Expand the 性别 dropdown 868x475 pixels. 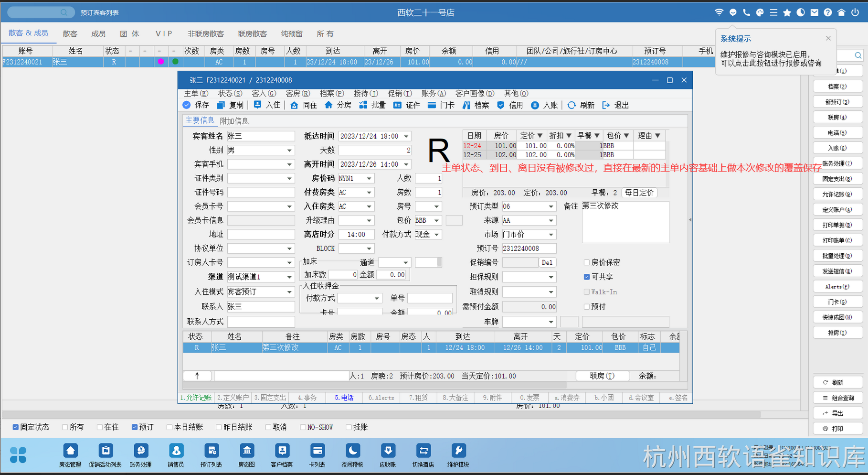point(289,150)
